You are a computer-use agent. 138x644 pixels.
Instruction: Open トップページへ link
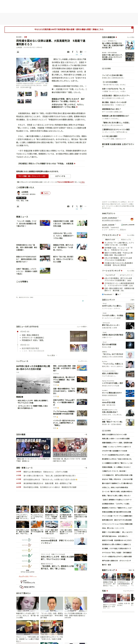pos(83,361)
